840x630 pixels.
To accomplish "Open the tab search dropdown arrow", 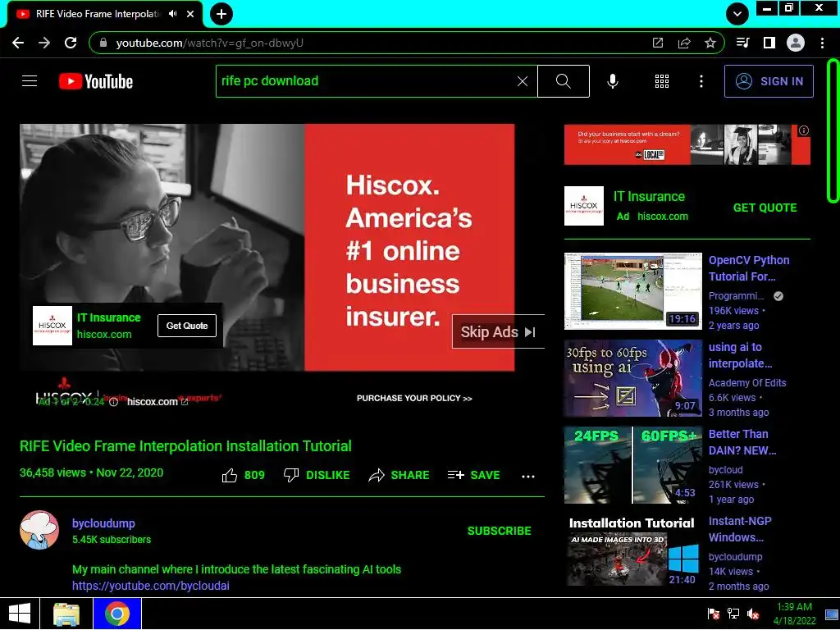I will coord(737,14).
